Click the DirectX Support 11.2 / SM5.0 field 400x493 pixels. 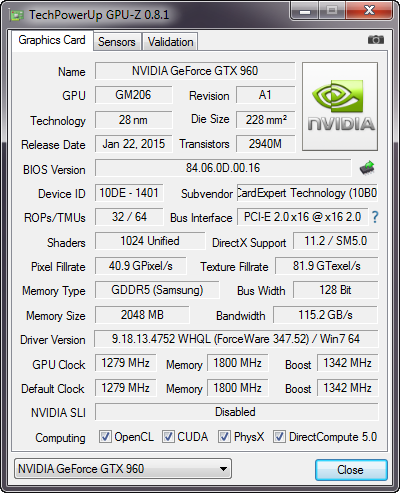336,241
